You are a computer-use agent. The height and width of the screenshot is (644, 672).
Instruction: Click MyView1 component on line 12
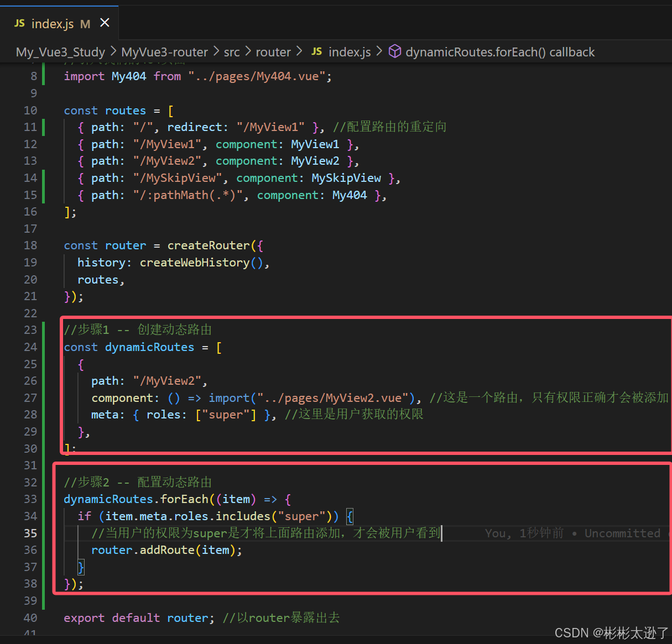pyautogui.click(x=315, y=144)
